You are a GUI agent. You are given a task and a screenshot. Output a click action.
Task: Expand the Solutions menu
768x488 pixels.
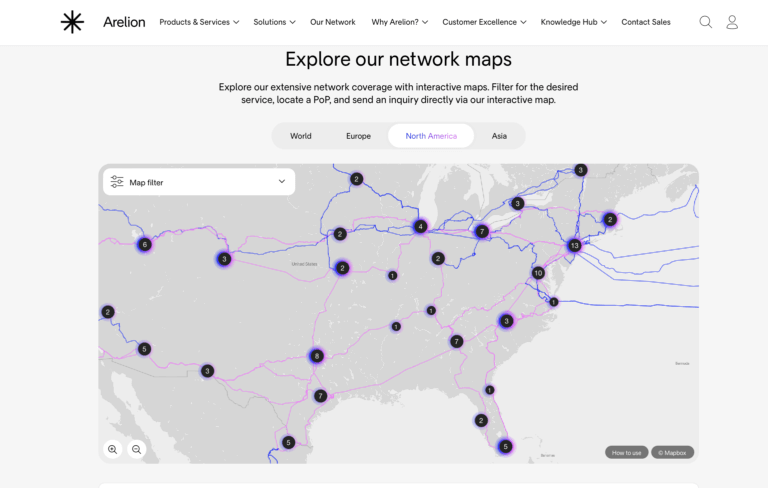(274, 22)
